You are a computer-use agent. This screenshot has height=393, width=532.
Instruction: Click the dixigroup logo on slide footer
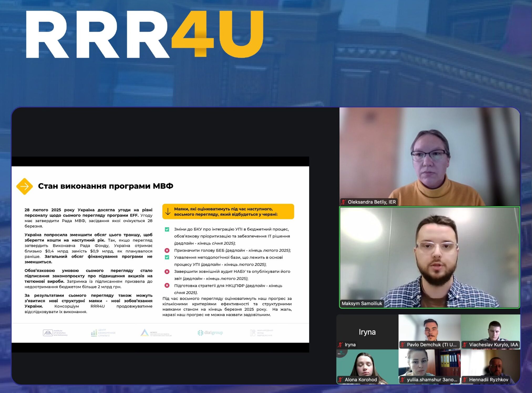(x=210, y=333)
